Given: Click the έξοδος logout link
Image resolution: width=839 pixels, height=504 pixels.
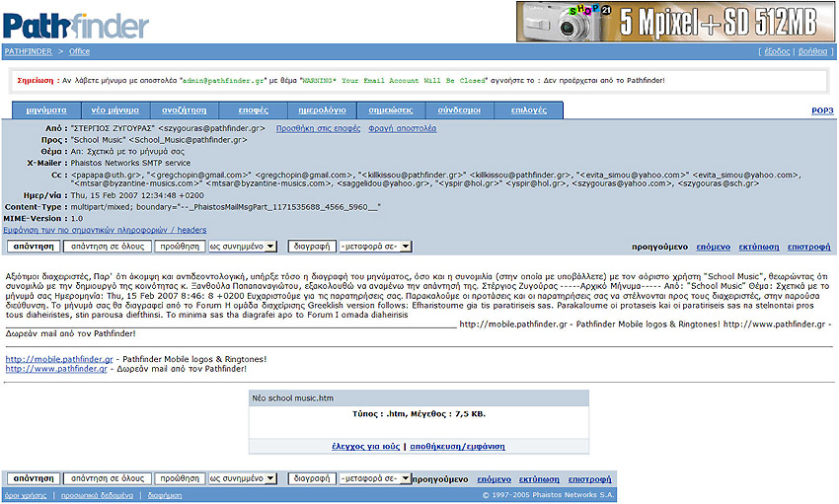Looking at the screenshot, I should [776, 51].
